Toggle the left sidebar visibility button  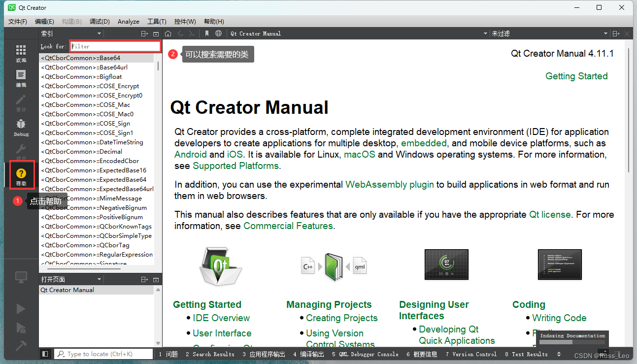coord(45,354)
